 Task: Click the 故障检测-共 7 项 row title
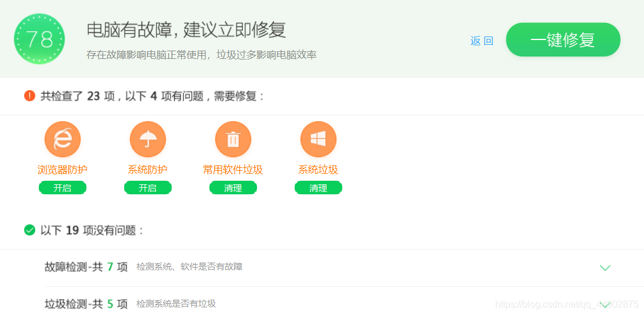click(86, 267)
